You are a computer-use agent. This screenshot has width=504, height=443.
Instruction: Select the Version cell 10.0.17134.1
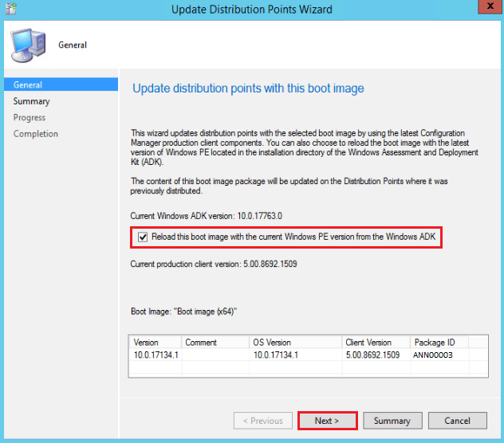click(156, 355)
